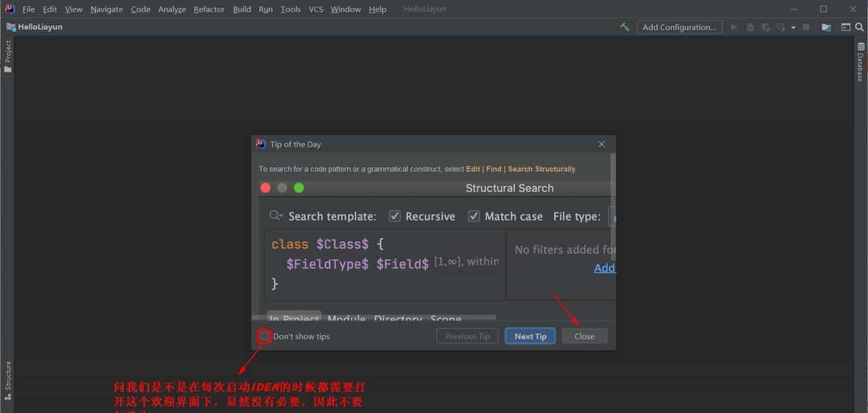Switch to the Module scope tab

point(347,319)
